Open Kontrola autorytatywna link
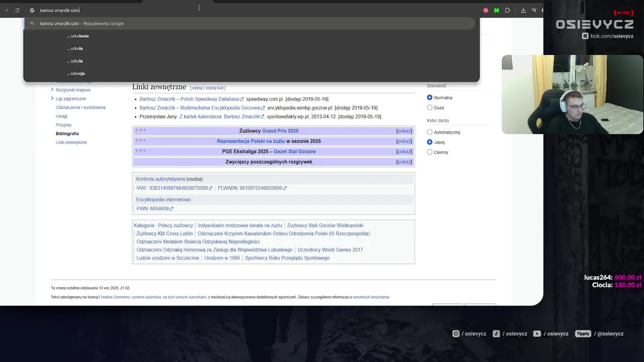644x362 pixels. click(160, 179)
